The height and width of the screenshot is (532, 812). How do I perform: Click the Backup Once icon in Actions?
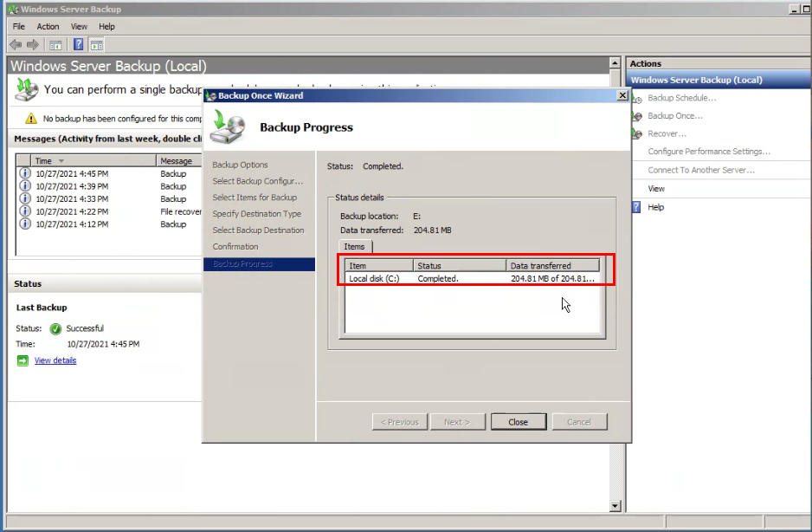637,116
